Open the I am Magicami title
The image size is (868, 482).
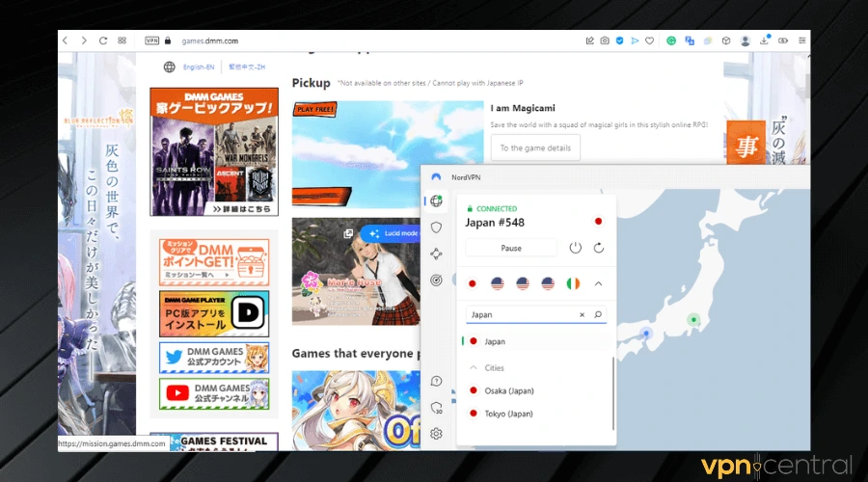coord(523,108)
